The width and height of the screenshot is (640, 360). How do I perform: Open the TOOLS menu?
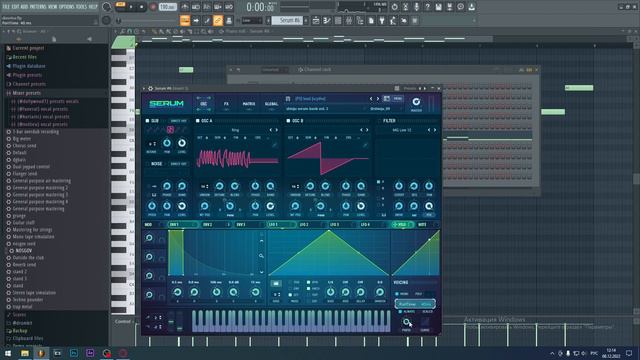[x=82, y=7]
